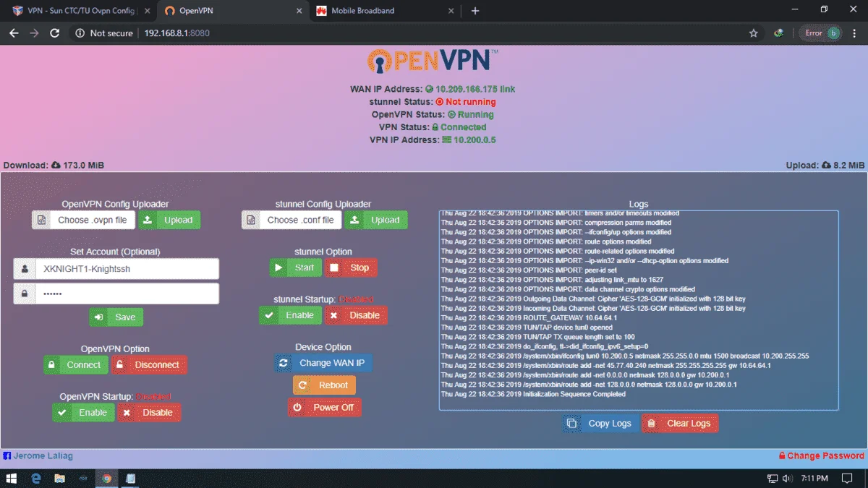This screenshot has width=868, height=488.
Task: Open Chrome from the taskbar
Action: click(x=106, y=478)
